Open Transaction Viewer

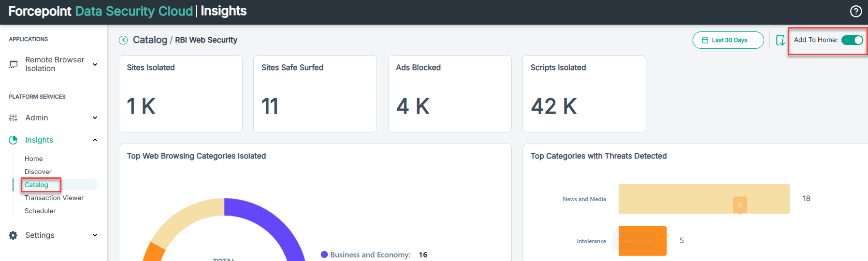(54, 198)
